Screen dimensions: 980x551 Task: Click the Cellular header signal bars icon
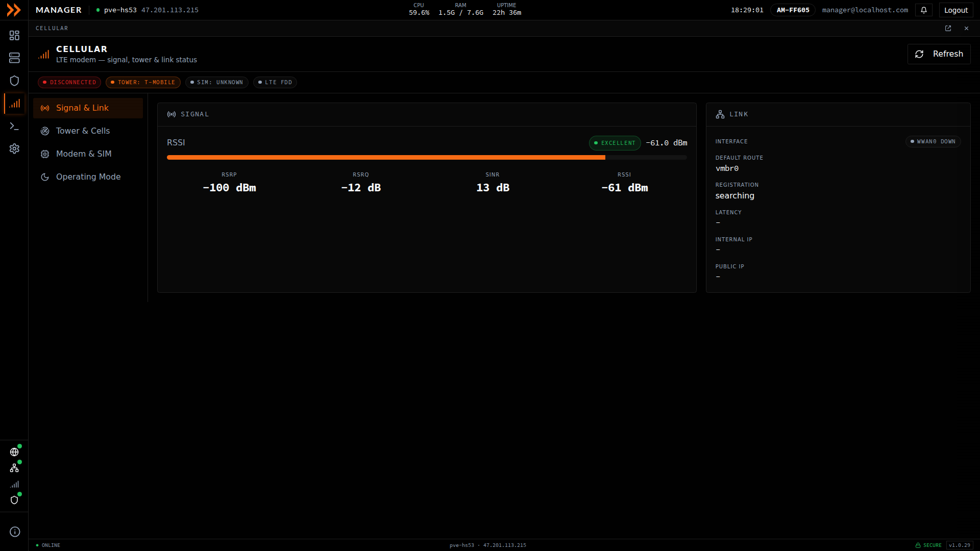pos(44,55)
